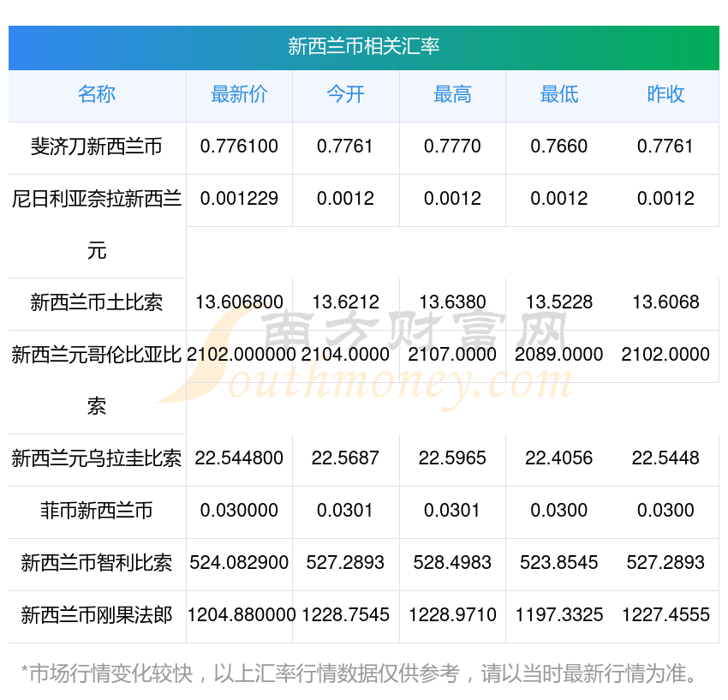This screenshot has width=728, height=700.
Task: Select the 新西兰元哥伦比亚比索 currency pair name
Action: (x=97, y=355)
